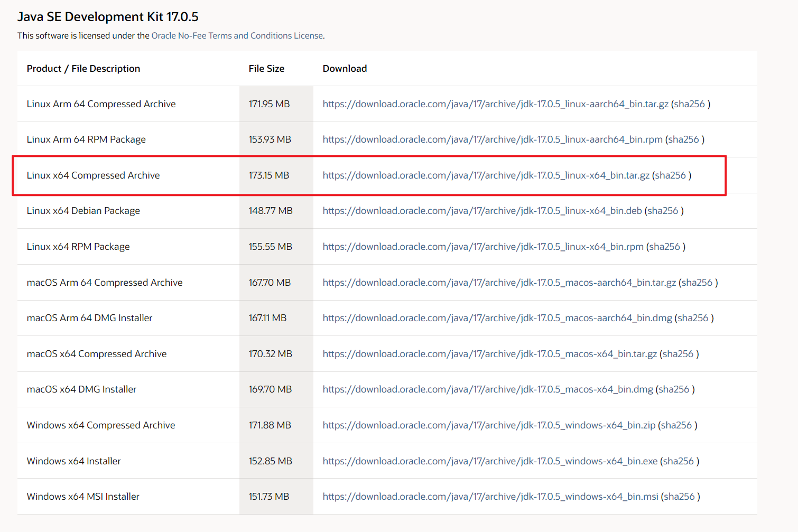
Task: Open sha256 for linux-x64_bin.rpm
Action: tap(664, 247)
